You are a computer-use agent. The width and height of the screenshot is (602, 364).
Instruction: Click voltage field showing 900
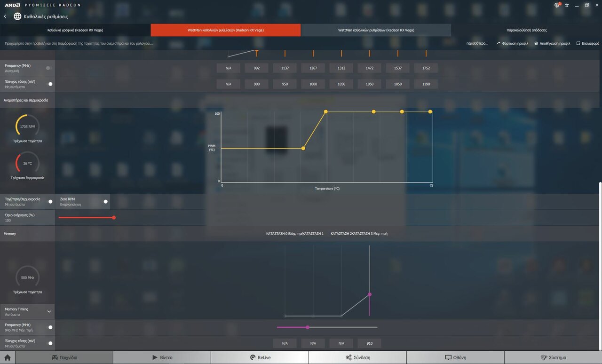tap(257, 84)
